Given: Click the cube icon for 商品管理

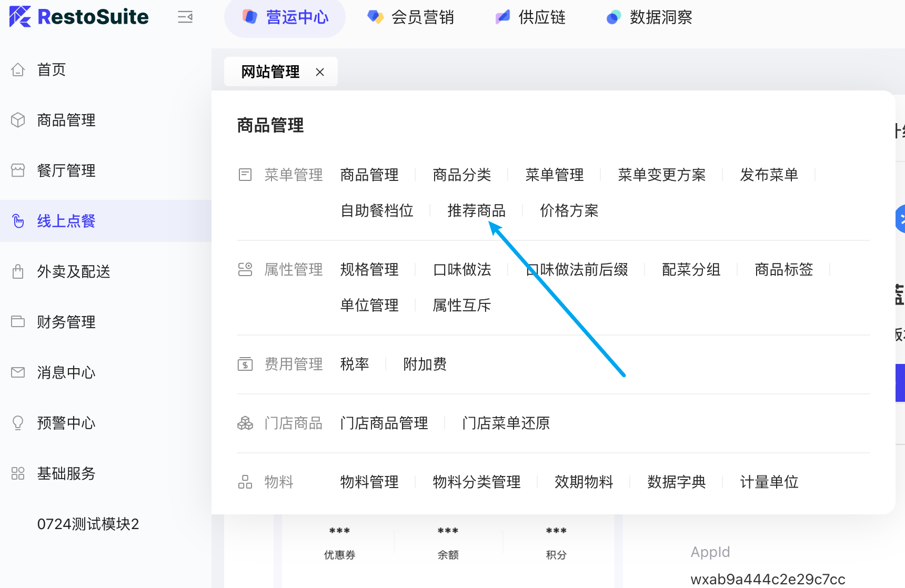Looking at the screenshot, I should click(x=18, y=120).
